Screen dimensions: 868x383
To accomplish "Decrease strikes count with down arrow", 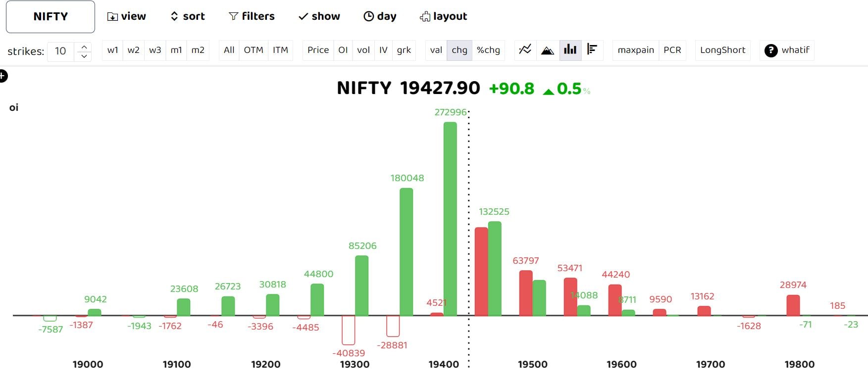I will (84, 56).
